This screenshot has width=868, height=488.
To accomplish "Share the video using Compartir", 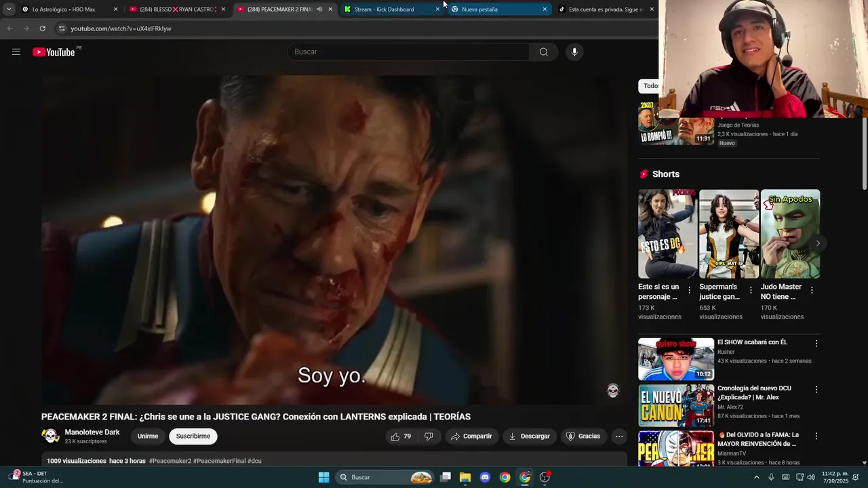I will pyautogui.click(x=472, y=436).
